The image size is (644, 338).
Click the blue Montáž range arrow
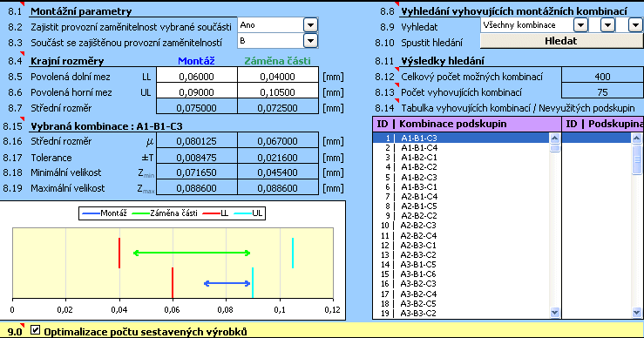click(227, 283)
